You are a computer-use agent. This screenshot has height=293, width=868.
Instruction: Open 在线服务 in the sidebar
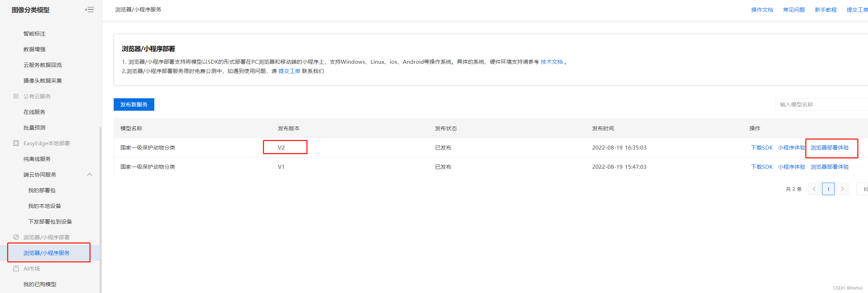tap(35, 112)
